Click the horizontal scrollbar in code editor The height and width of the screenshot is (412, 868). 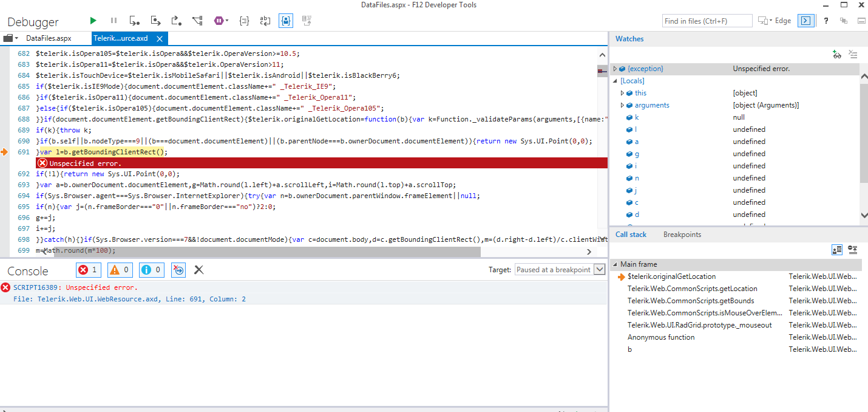pyautogui.click(x=267, y=252)
